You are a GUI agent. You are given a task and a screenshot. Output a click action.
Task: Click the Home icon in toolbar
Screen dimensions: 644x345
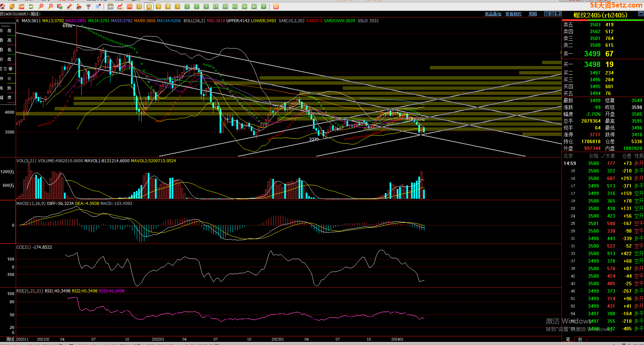click(x=3, y=6)
